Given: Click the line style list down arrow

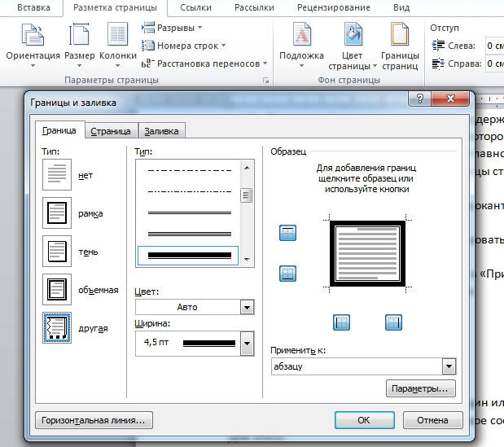Looking at the screenshot, I should tap(247, 260).
